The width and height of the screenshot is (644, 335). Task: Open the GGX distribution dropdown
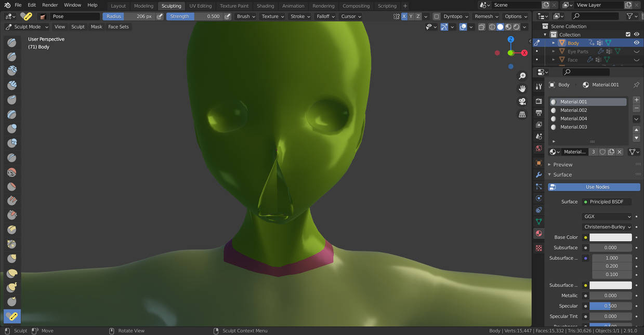pos(607,217)
